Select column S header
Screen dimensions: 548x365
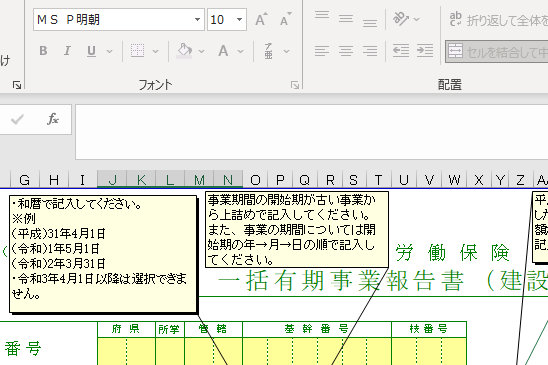(354, 180)
